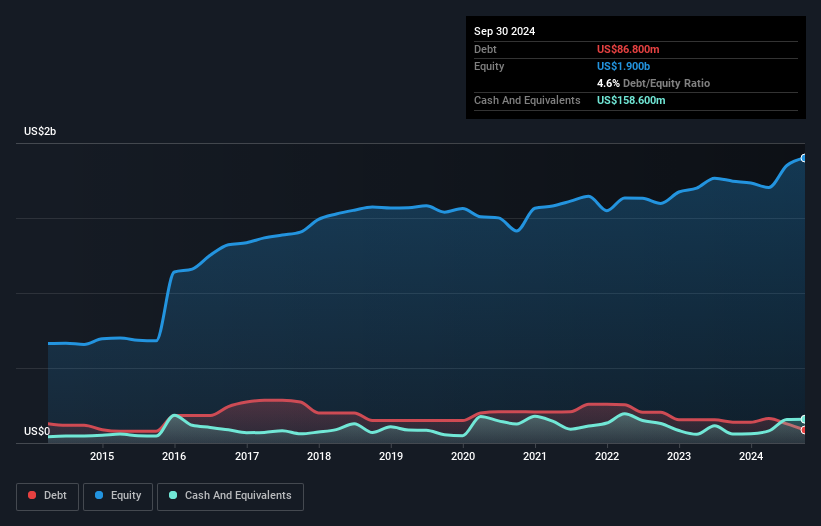Image resolution: width=821 pixels, height=526 pixels.
Task: Click the 4.6% Debt/Equity Ratio text
Action: pos(653,83)
